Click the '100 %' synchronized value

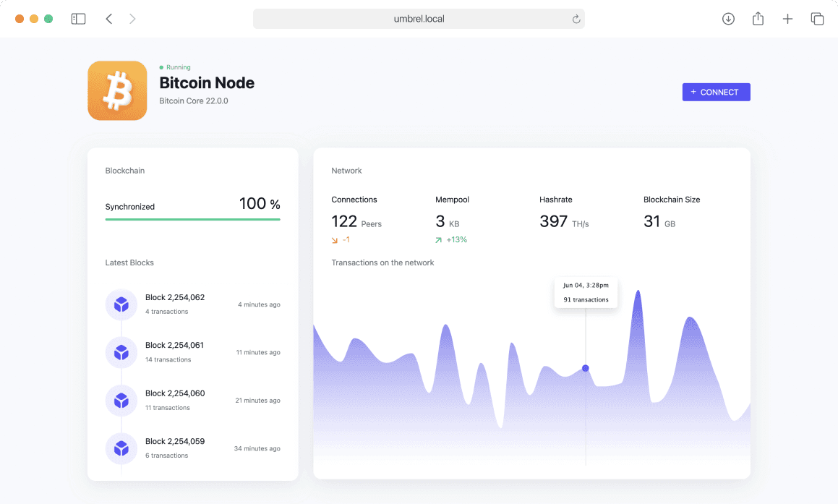pos(260,204)
